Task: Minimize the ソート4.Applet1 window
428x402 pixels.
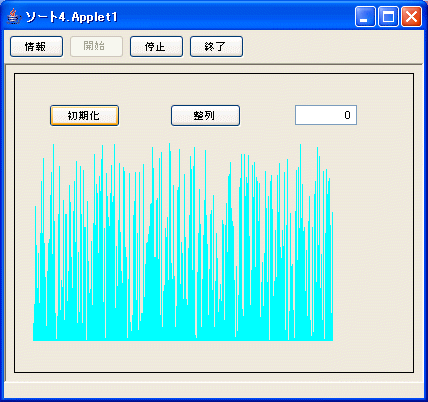Action: 365,17
